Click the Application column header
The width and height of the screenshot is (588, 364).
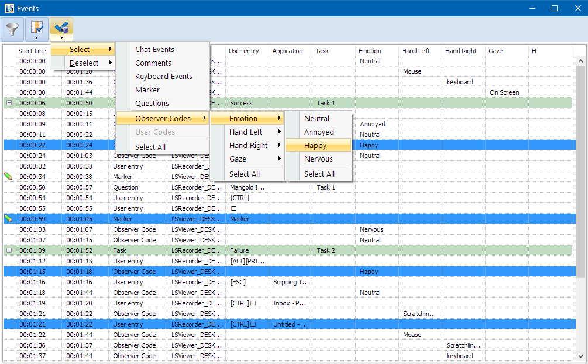[x=287, y=51]
